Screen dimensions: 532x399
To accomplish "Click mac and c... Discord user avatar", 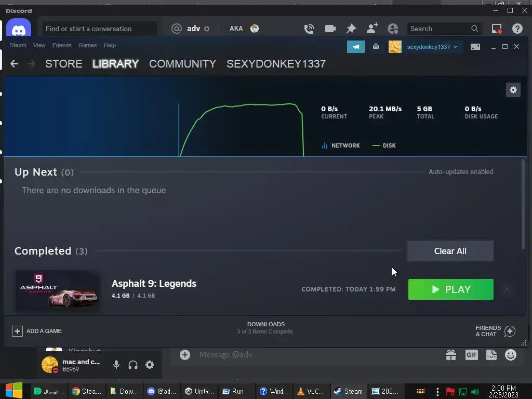I will click(50, 365).
